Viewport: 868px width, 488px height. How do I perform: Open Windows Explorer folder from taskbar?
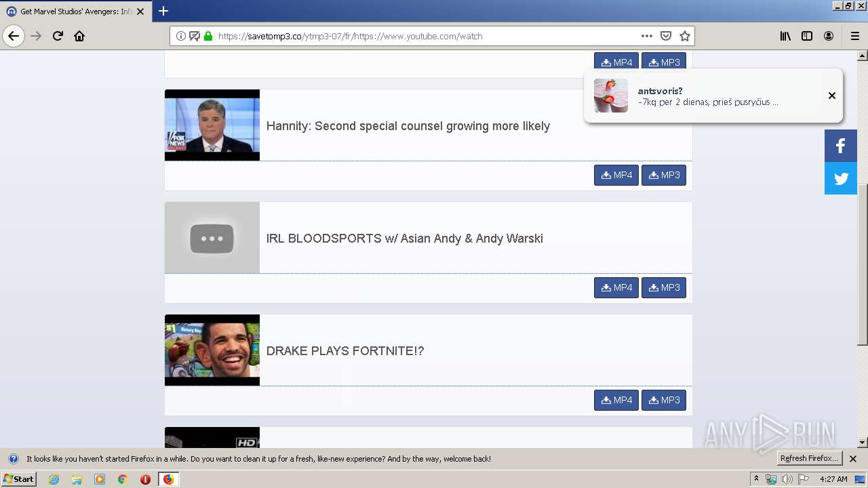tap(77, 479)
